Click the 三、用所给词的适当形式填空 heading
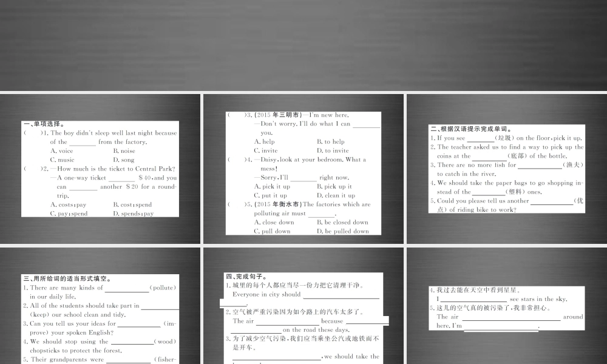The image size is (607, 364). click(x=67, y=278)
